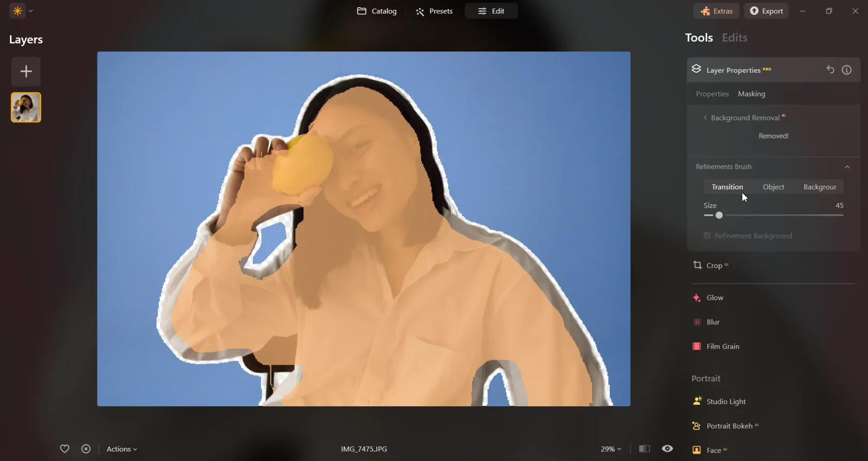The width and height of the screenshot is (868, 461).
Task: Click the reject photo circle-x icon
Action: pos(86,449)
